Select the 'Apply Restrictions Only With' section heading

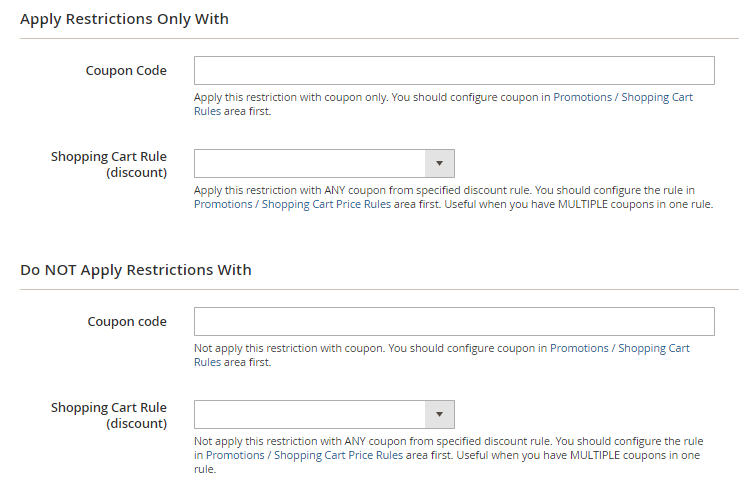[124, 19]
